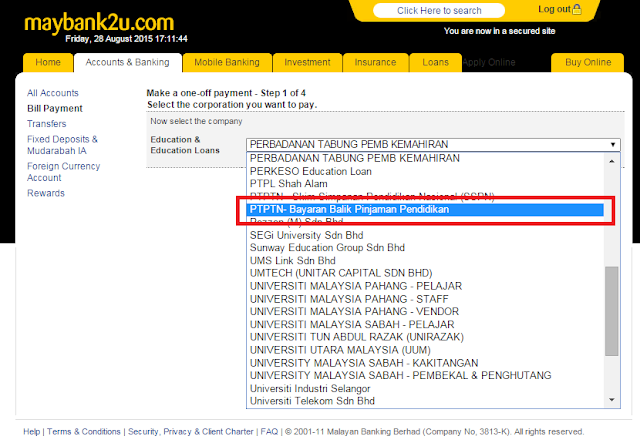Image resolution: width=640 pixels, height=443 pixels.
Task: Choose Universiti Industri Selangor
Action: 425,388
